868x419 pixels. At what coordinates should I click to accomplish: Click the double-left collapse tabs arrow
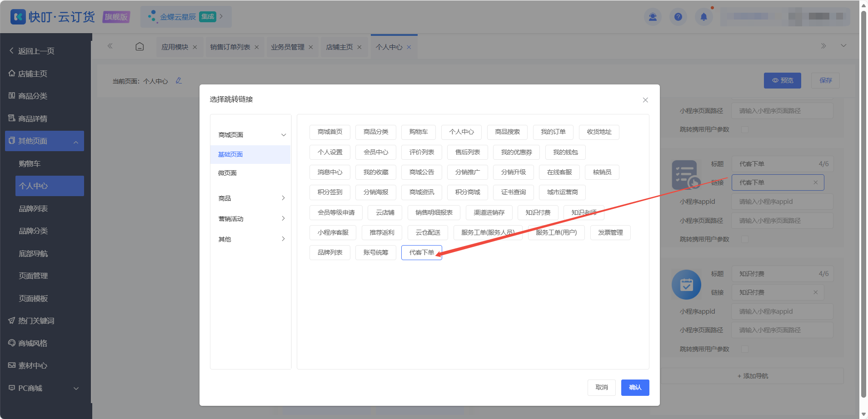pyautogui.click(x=110, y=46)
